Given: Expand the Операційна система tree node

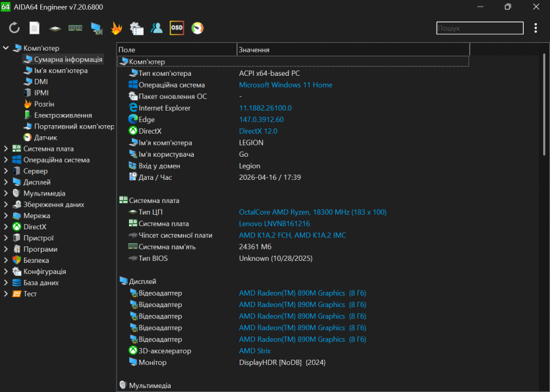Looking at the screenshot, I should click(6, 160).
